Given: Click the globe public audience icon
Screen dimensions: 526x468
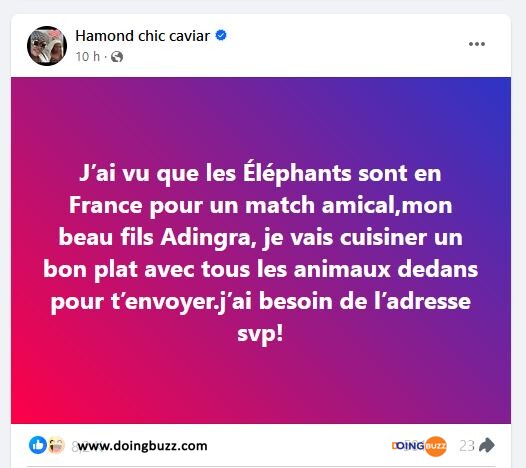Looking at the screenshot, I should pos(117,57).
